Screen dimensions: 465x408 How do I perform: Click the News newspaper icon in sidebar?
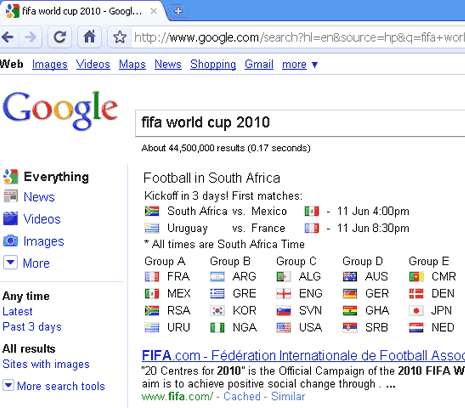10,196
